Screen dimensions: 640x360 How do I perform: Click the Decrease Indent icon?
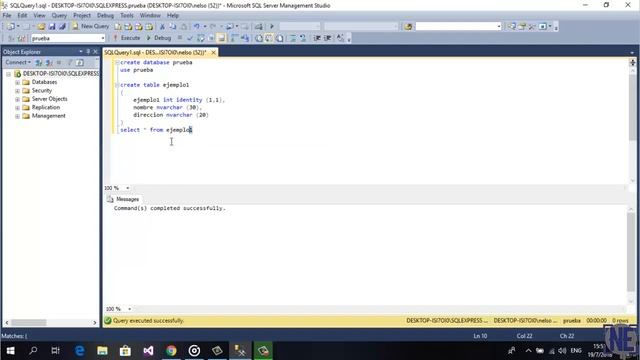pos(317,38)
